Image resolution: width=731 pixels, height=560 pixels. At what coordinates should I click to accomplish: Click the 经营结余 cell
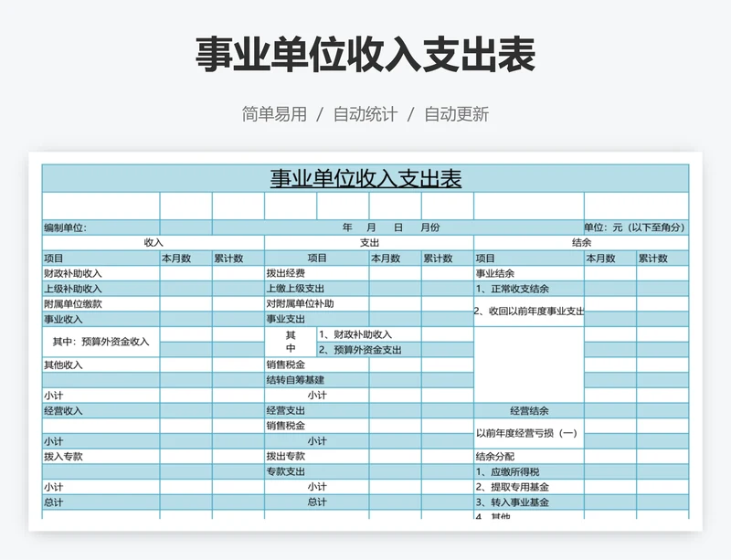529,411
